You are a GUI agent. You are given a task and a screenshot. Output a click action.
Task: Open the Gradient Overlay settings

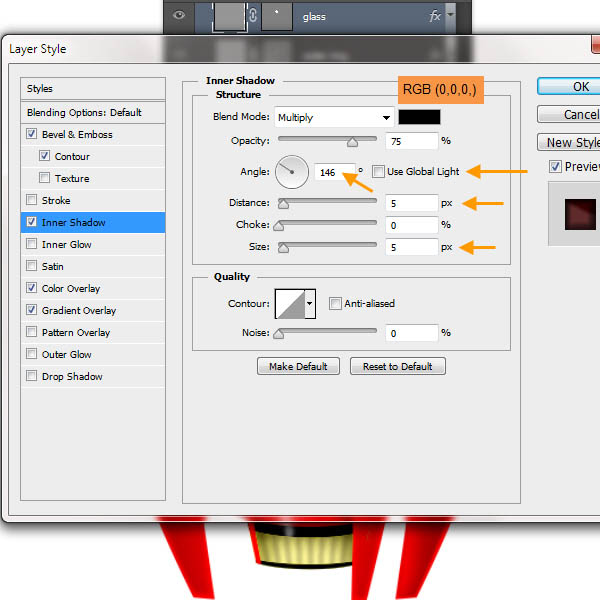78,311
